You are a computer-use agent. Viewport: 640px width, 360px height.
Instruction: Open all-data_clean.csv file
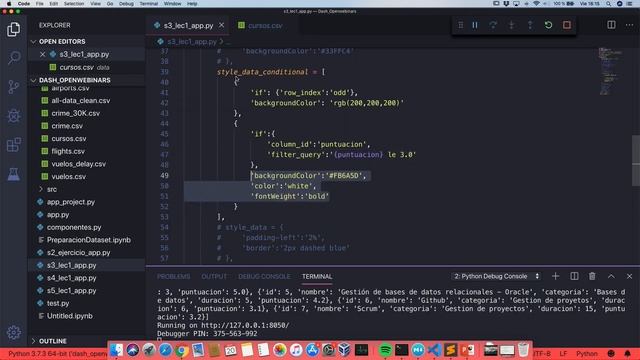[80, 101]
